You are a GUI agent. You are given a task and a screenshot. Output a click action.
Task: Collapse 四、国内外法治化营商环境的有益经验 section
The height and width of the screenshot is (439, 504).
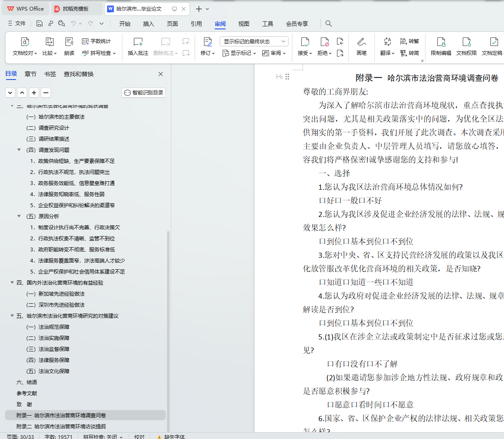point(12,282)
